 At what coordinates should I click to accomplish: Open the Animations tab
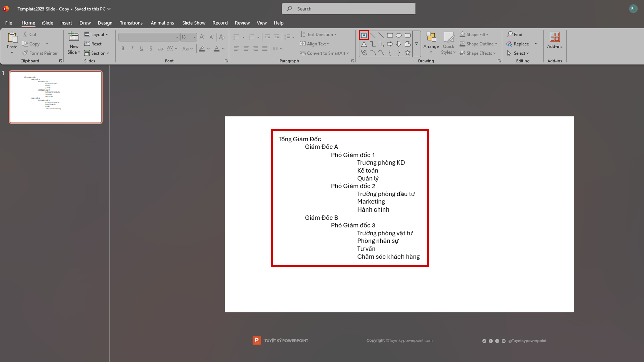tap(162, 23)
